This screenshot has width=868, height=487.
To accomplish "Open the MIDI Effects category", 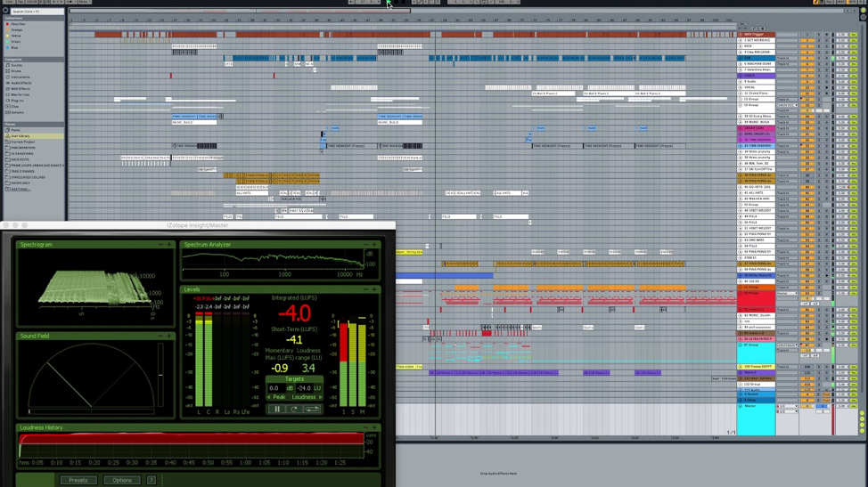I will coord(21,89).
